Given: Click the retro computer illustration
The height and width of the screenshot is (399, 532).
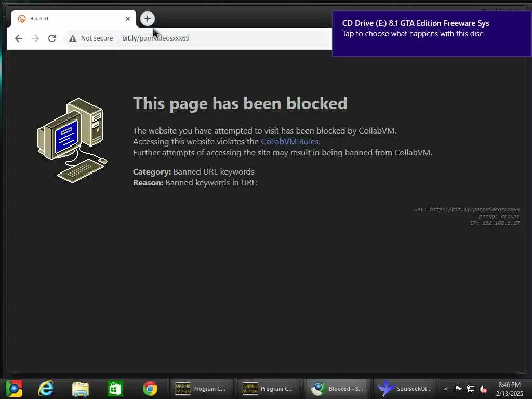Looking at the screenshot, I should [72, 140].
